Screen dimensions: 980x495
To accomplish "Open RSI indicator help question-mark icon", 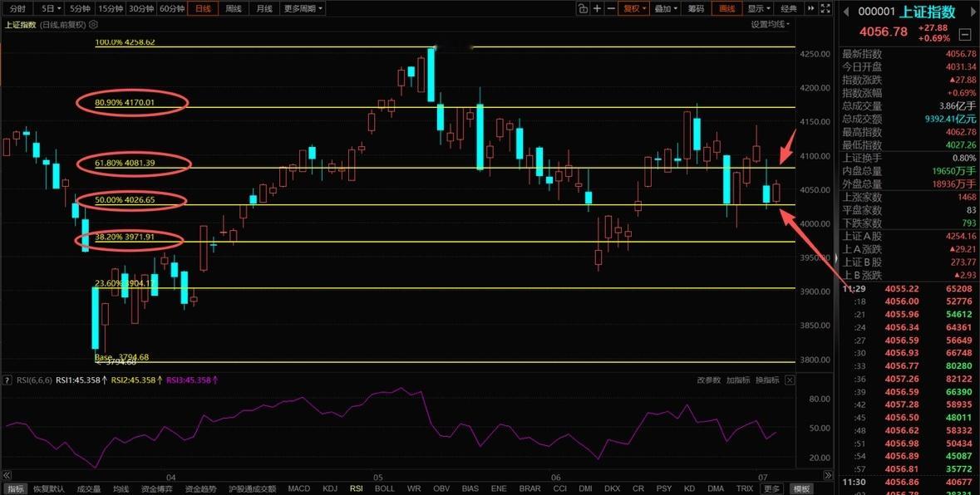I will coord(8,380).
